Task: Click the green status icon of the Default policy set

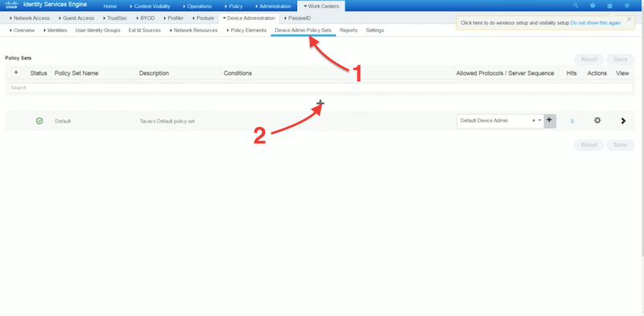Action: 39,121
